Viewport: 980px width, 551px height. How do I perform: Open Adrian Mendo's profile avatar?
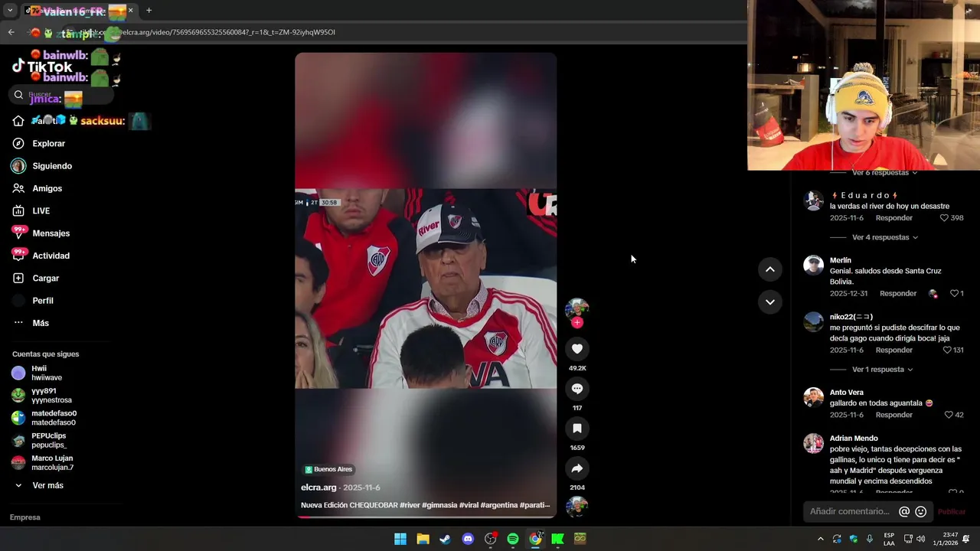[x=813, y=443]
